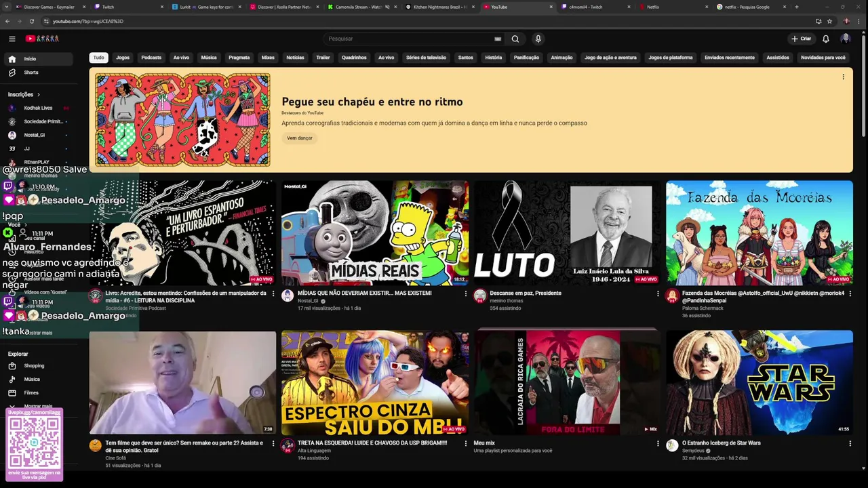Click Paloma Schermack channel avatar
This screenshot has width=868, height=488.
pyautogui.click(x=672, y=296)
